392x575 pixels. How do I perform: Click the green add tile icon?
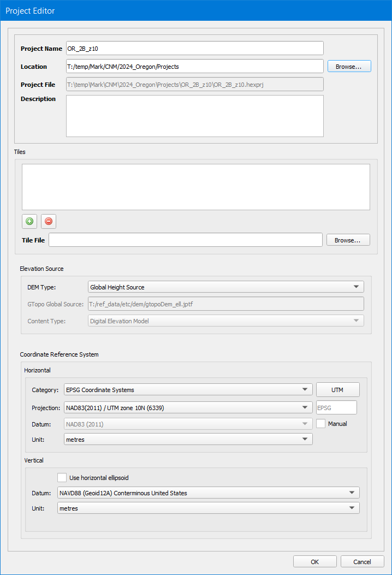(x=29, y=221)
